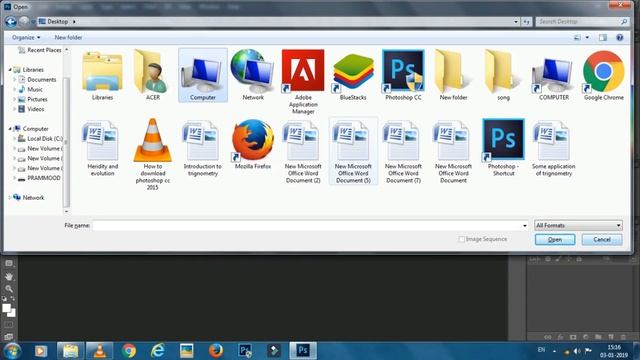Select Music in the Libraries tree

click(31, 89)
